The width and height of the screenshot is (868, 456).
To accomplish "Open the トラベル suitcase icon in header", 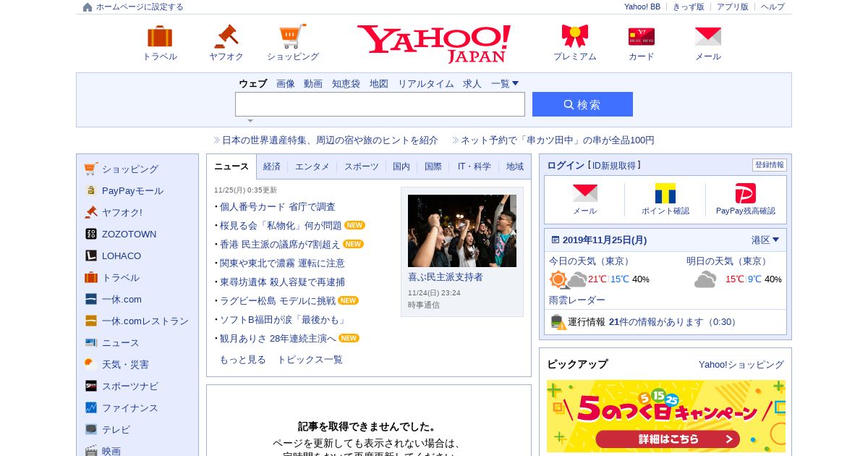I will click(160, 36).
